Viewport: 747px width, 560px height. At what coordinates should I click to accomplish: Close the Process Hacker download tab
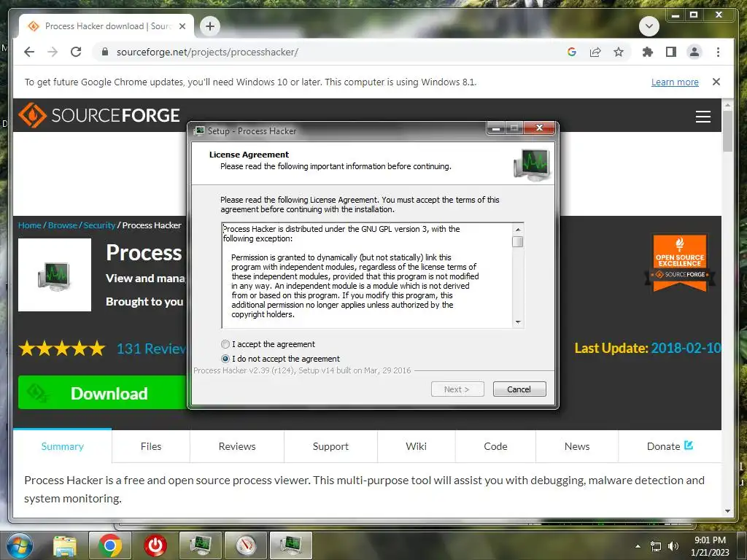tap(182, 26)
